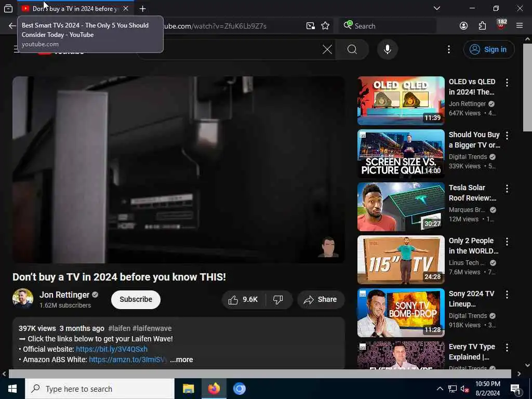
Task: Click 'Only 2 People in the WORLD' title
Action: pos(474,246)
